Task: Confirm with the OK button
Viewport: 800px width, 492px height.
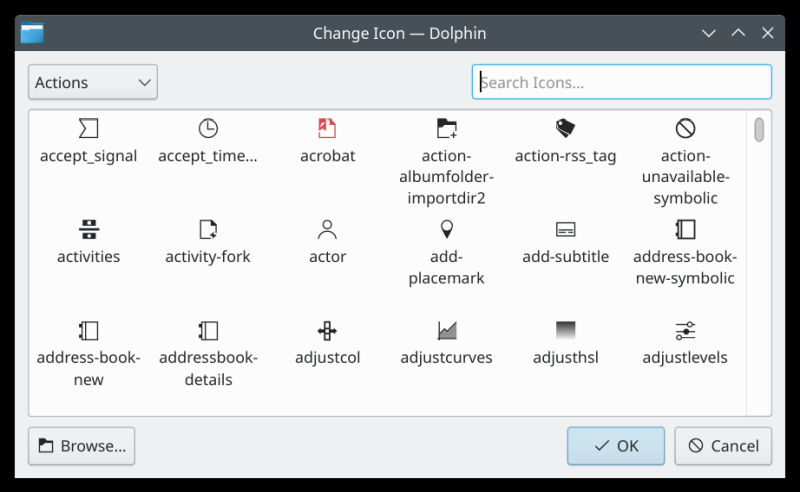Action: [616, 446]
